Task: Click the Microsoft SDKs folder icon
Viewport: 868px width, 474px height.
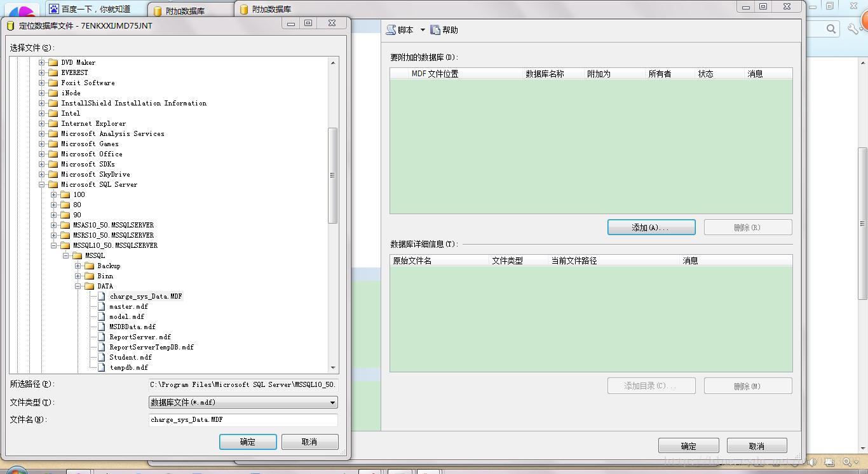Action: (x=53, y=164)
